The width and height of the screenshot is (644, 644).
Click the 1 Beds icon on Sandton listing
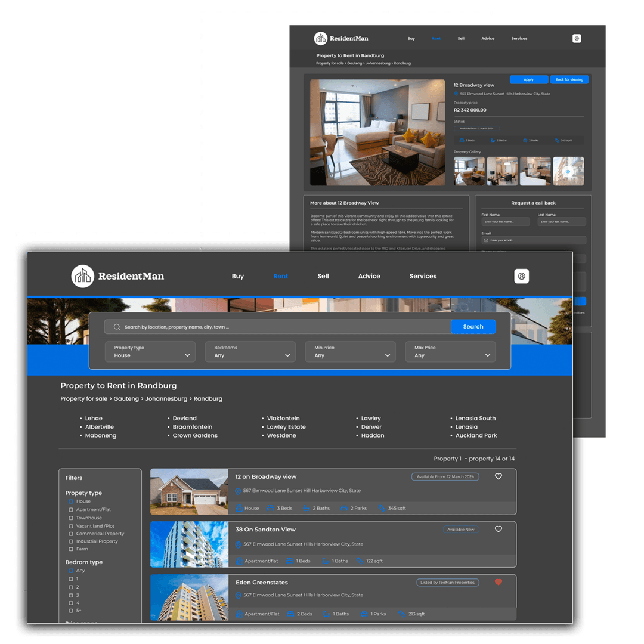pyautogui.click(x=290, y=561)
